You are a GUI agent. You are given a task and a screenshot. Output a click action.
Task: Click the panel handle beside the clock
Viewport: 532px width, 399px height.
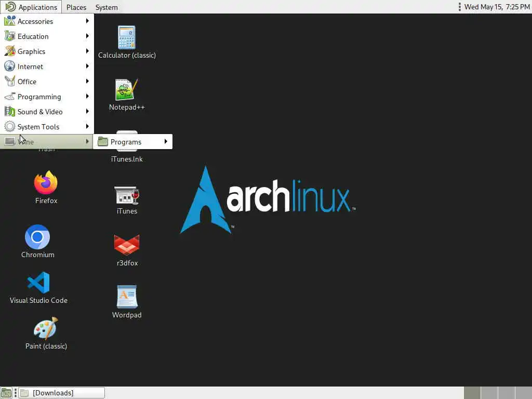tap(459, 7)
